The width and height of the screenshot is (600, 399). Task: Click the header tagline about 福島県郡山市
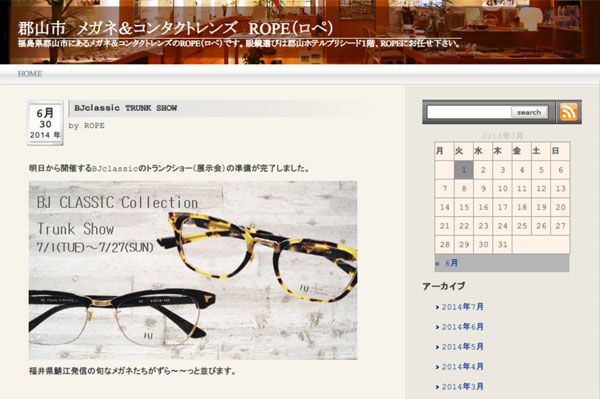click(239, 43)
